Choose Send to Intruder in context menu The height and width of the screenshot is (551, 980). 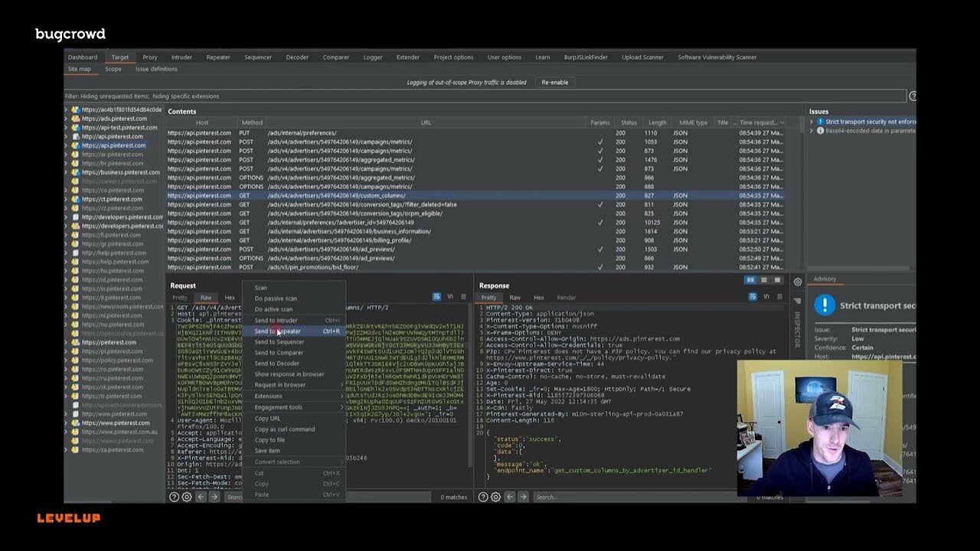[x=294, y=321]
